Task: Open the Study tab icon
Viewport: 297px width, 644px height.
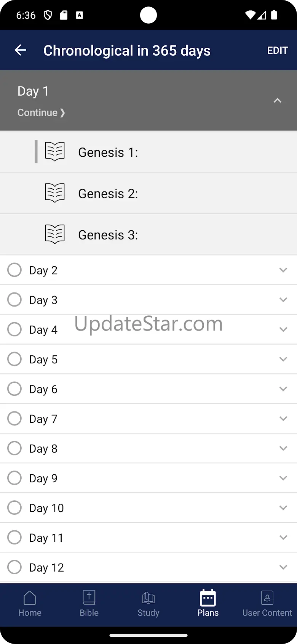Action: (148, 598)
